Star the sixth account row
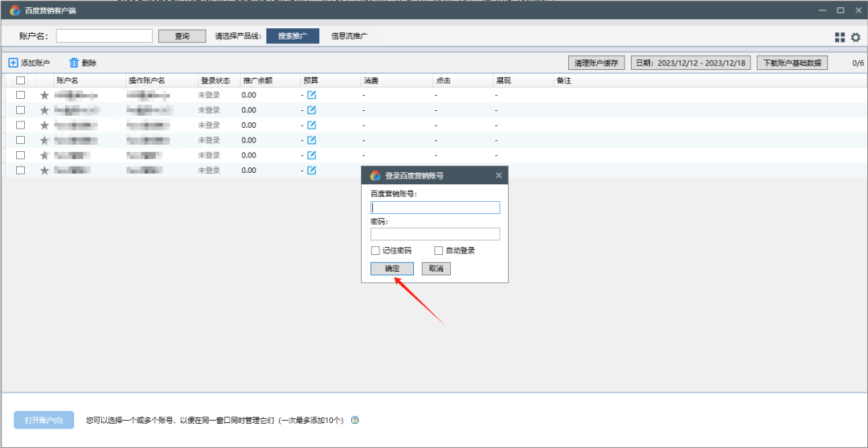This screenshot has height=448, width=868. [45, 171]
